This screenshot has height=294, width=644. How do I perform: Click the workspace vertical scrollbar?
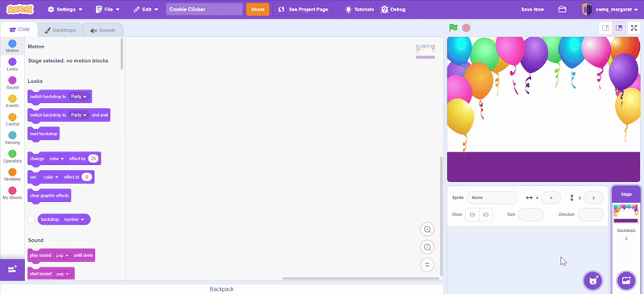(x=441, y=216)
